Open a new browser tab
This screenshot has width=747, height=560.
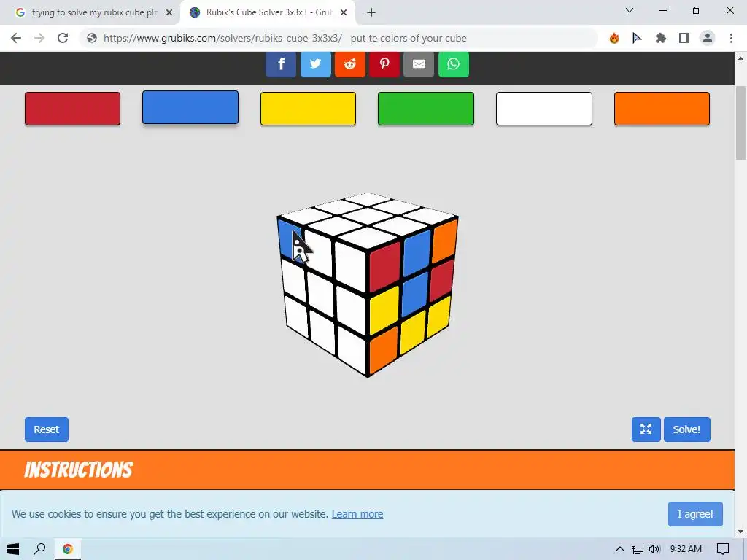(x=371, y=12)
